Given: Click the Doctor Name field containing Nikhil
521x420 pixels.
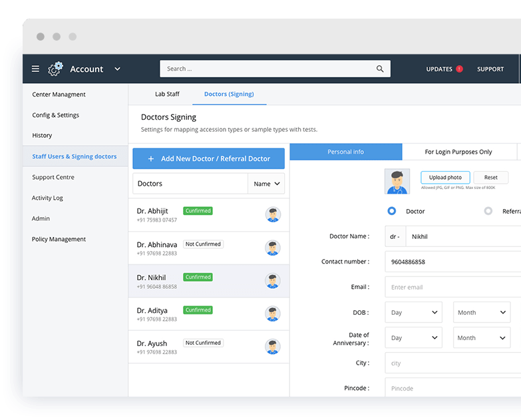Looking at the screenshot, I should coord(463,236).
